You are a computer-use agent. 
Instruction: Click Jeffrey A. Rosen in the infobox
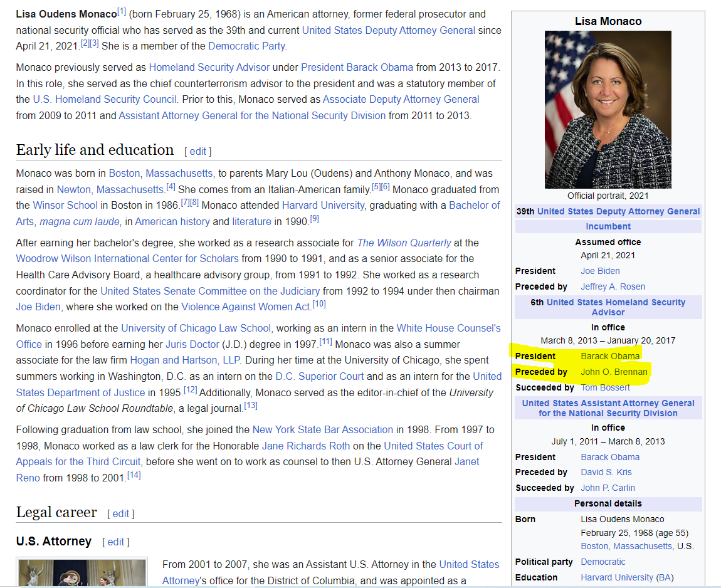click(x=613, y=286)
